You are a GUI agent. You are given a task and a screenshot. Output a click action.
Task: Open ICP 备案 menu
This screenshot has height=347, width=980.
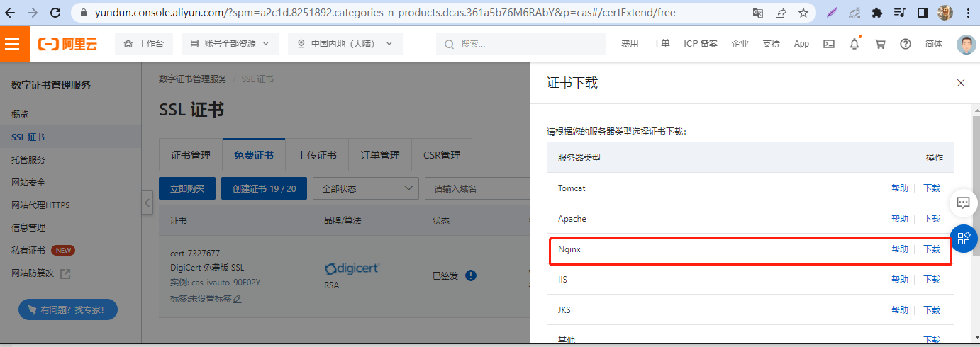point(701,44)
